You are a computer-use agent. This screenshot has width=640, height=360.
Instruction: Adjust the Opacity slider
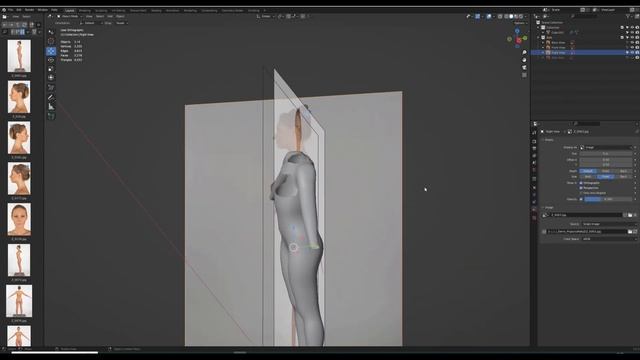(x=608, y=199)
